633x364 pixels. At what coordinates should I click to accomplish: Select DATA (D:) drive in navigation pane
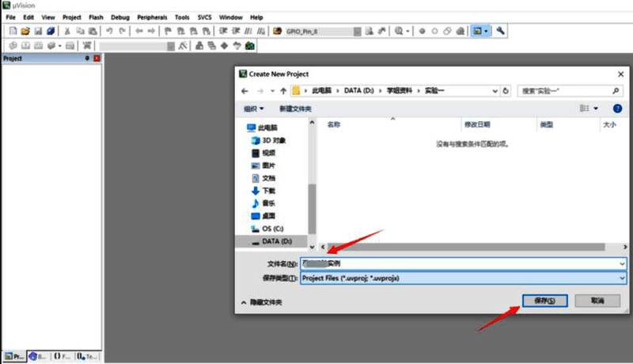(x=276, y=241)
